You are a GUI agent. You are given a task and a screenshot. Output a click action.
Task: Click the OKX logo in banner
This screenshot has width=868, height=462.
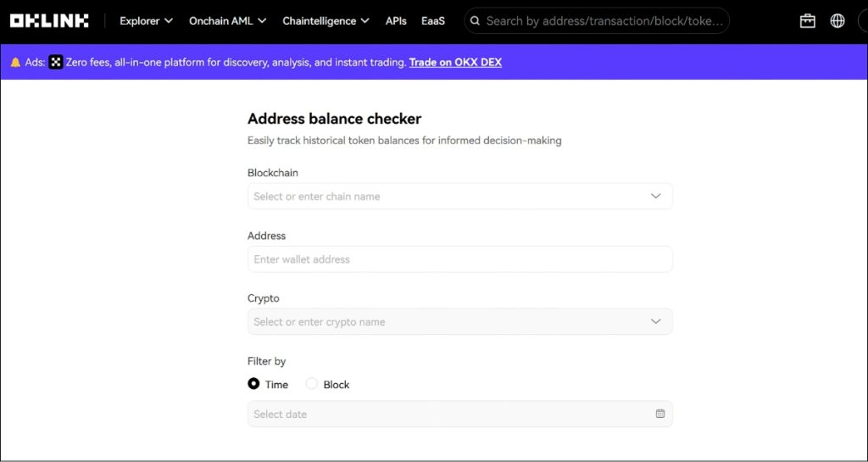coord(56,62)
